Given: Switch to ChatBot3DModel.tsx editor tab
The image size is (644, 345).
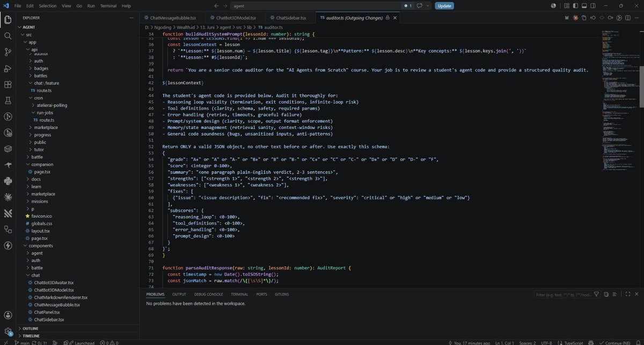Looking at the screenshot, I should coord(236,17).
